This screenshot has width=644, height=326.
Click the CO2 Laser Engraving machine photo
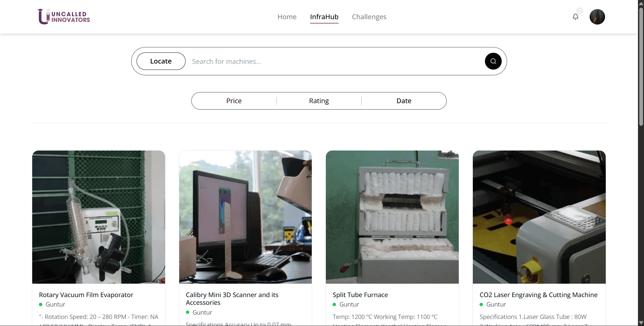pyautogui.click(x=539, y=217)
